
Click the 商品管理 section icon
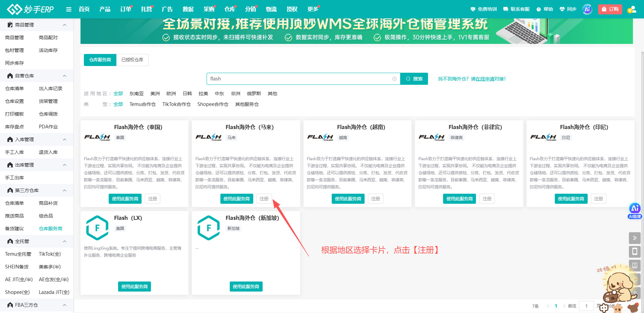point(10,25)
